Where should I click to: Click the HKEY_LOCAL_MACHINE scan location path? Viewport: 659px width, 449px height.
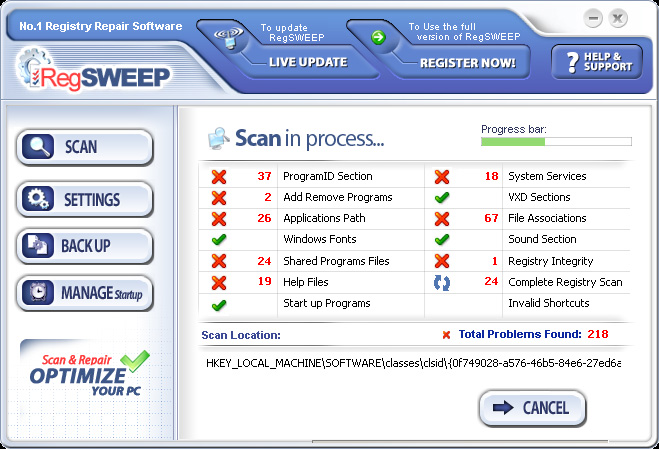click(413, 363)
